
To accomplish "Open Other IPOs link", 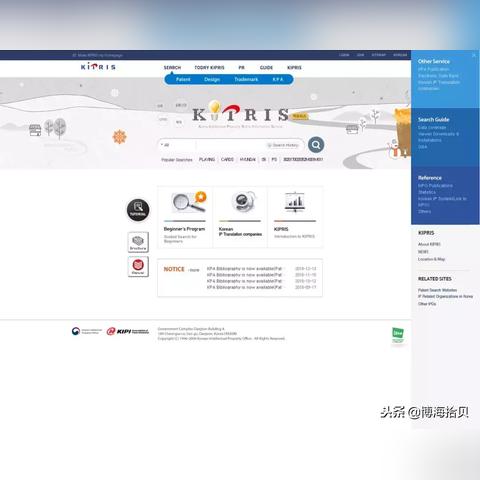I will [427, 304].
